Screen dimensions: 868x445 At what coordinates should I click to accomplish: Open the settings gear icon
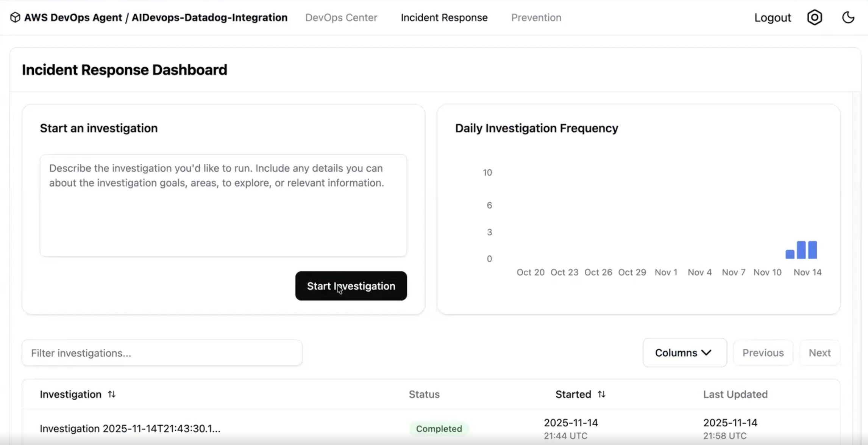click(815, 17)
